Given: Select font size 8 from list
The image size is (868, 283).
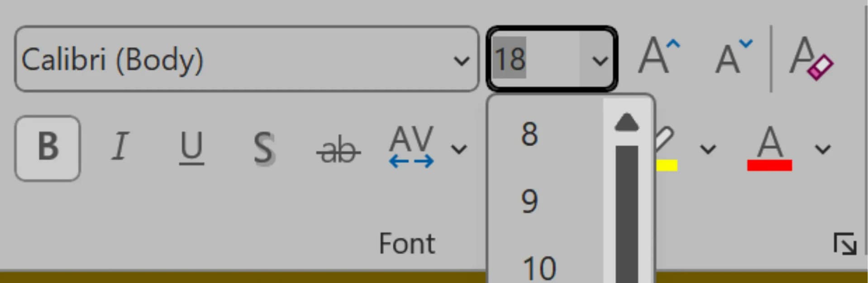Looking at the screenshot, I should point(529,134).
